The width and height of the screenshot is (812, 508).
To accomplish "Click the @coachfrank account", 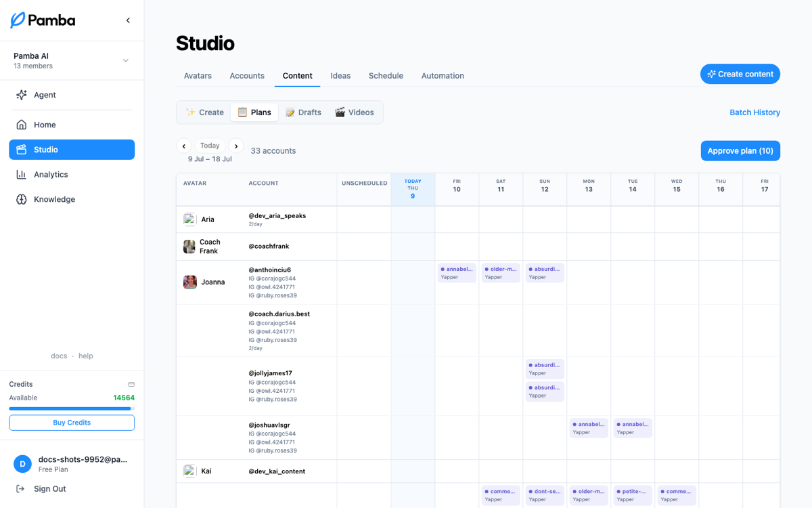I will coord(269,247).
